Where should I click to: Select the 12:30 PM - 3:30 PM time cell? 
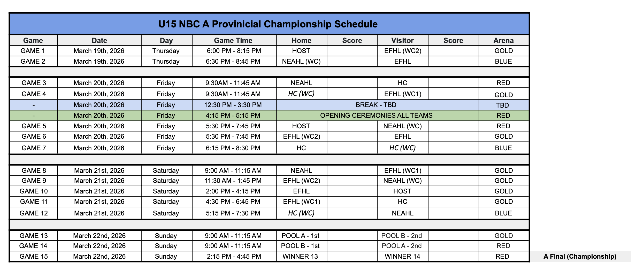coord(233,105)
